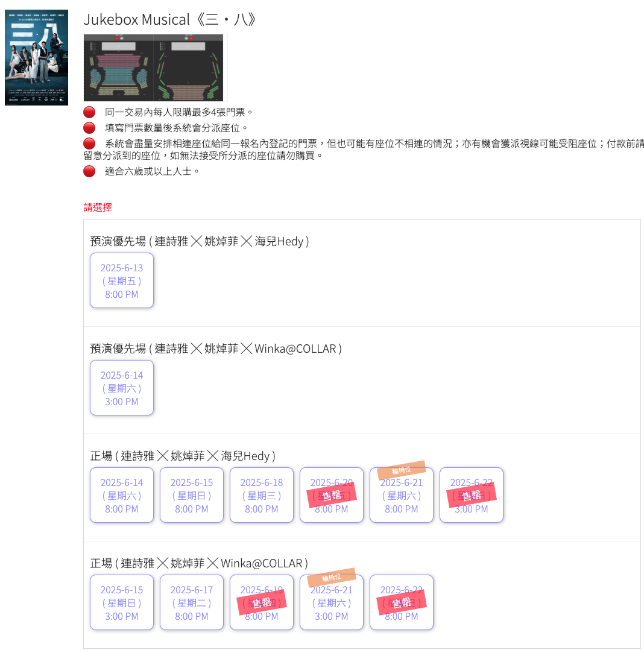Click the red 請選擇 label
The width and height of the screenshot is (644, 653).
[x=98, y=207]
